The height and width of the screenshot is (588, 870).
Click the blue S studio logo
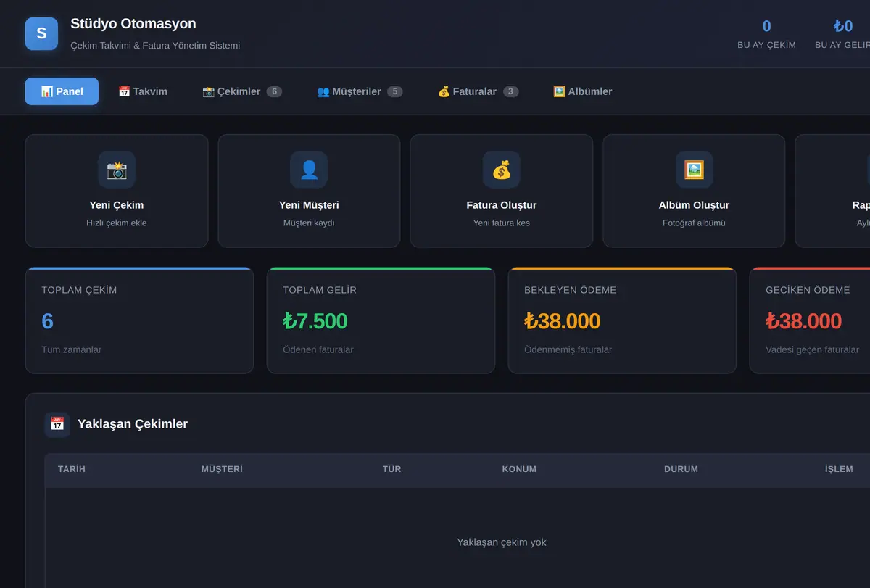tap(41, 33)
